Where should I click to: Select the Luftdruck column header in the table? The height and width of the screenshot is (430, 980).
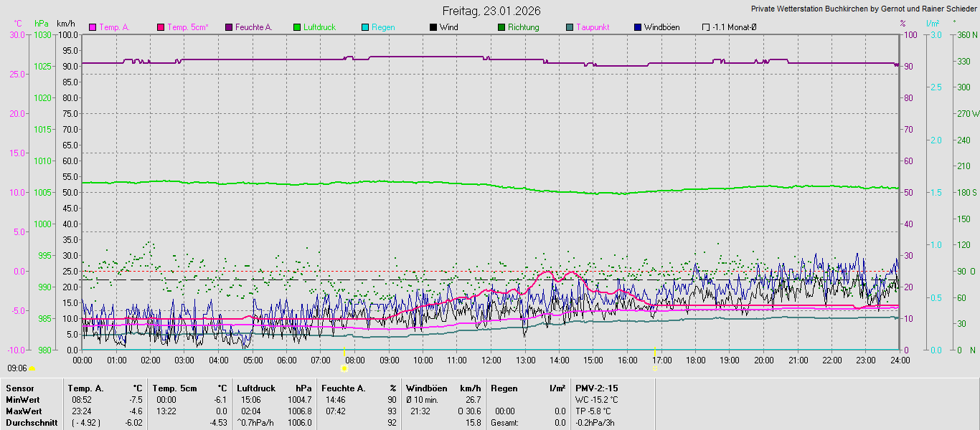coord(256,388)
